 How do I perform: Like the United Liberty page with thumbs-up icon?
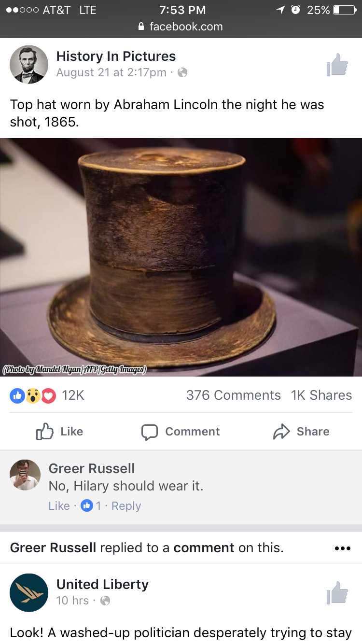tap(337, 593)
